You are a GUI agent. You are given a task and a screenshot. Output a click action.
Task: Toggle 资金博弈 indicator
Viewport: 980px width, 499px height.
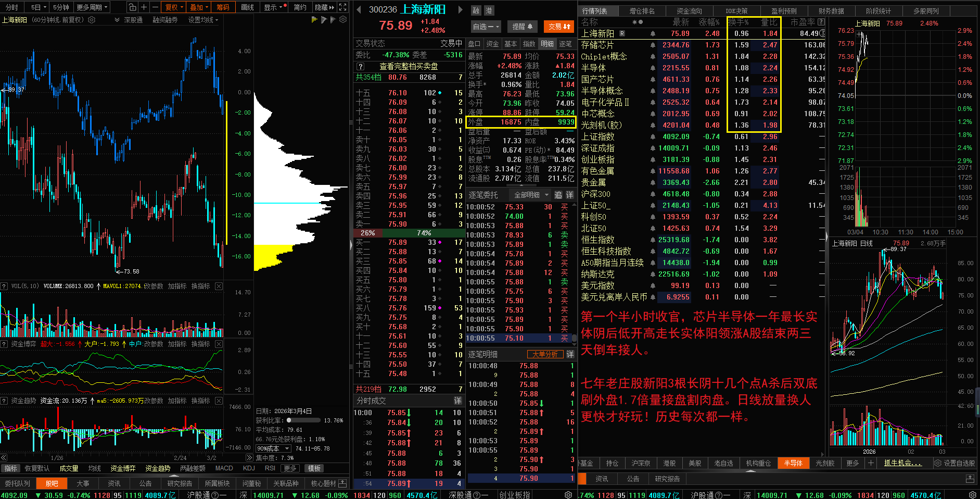(123, 468)
